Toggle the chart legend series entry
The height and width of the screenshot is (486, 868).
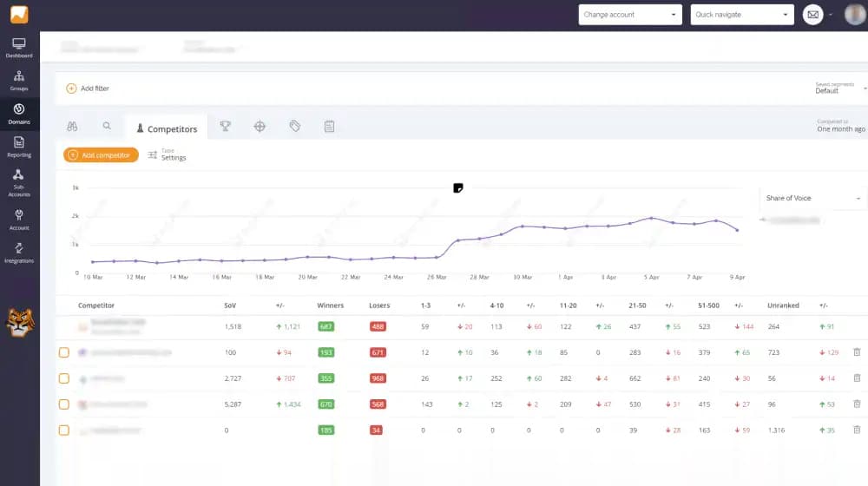(x=790, y=220)
